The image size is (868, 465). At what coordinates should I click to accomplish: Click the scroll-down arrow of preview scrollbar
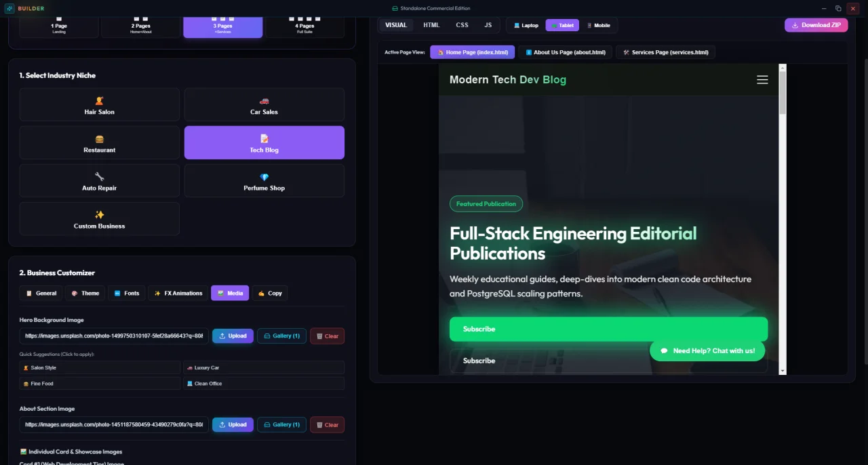(783, 371)
